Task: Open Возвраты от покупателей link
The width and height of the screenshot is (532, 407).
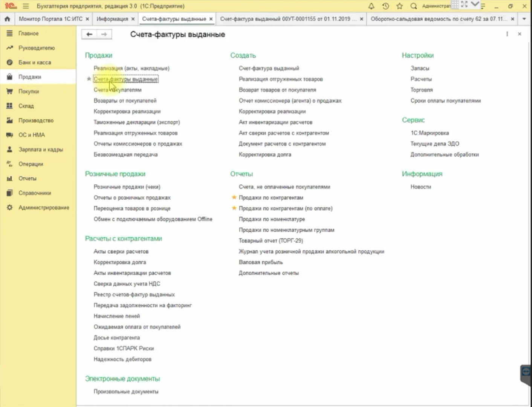Action: [x=125, y=101]
